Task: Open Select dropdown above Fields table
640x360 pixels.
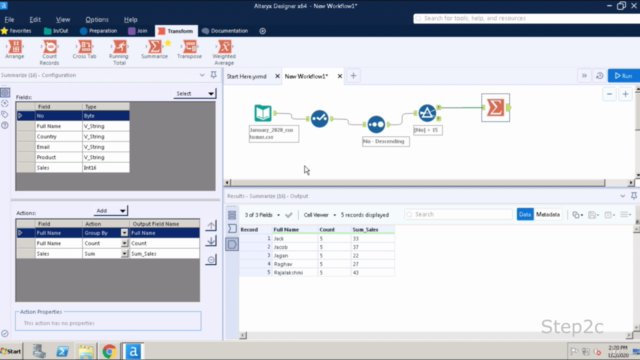Action: click(x=195, y=93)
